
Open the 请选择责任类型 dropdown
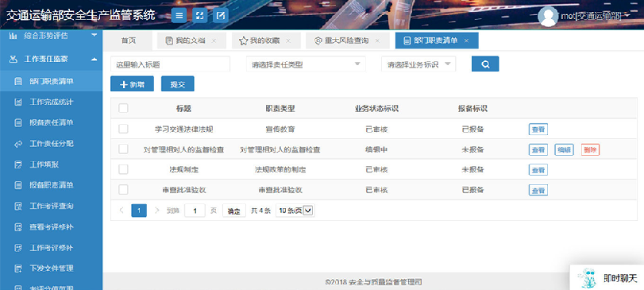(x=306, y=64)
